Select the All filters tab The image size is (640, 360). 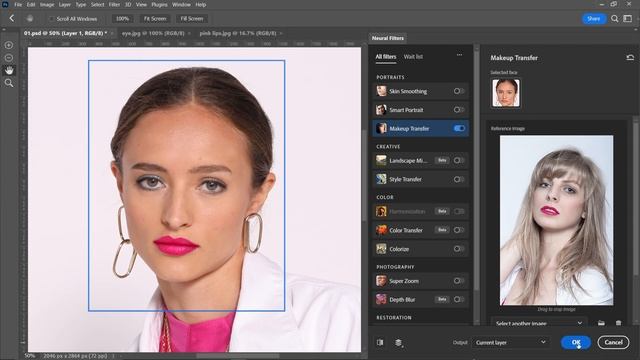tap(386, 57)
